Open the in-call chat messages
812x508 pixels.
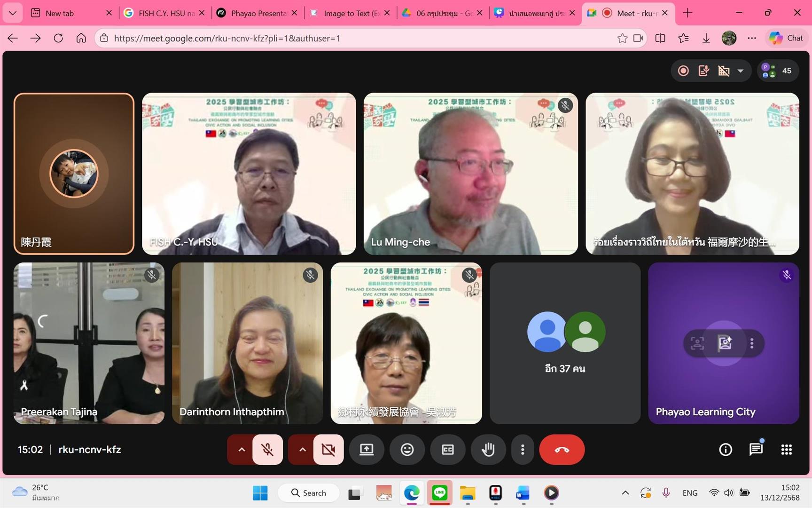tap(756, 450)
